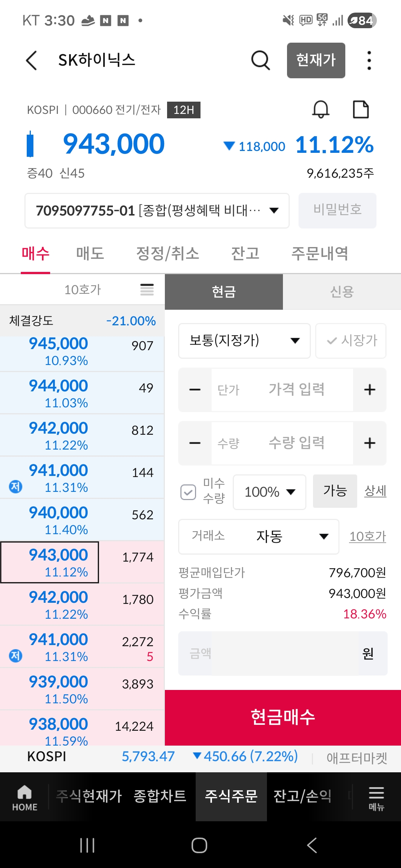This screenshot has width=401, height=868.
Task: Enable the 시장가 market price check
Action: [351, 341]
